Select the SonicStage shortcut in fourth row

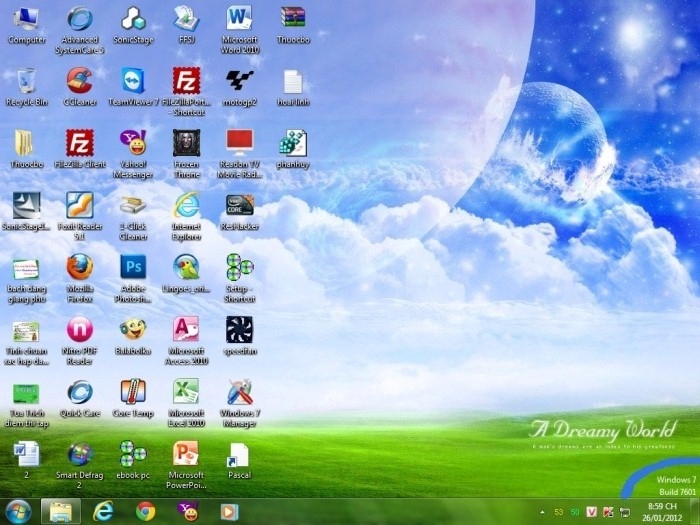click(x=26, y=212)
